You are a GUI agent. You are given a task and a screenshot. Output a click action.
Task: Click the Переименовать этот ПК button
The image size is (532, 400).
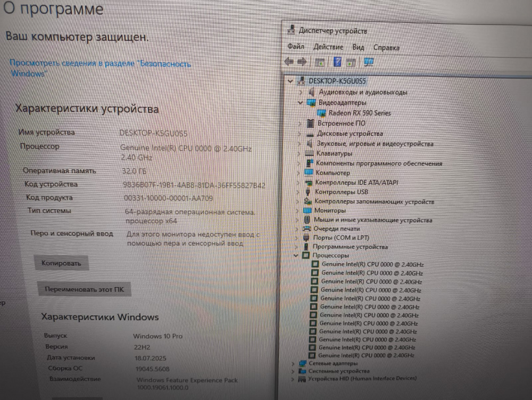(x=85, y=290)
